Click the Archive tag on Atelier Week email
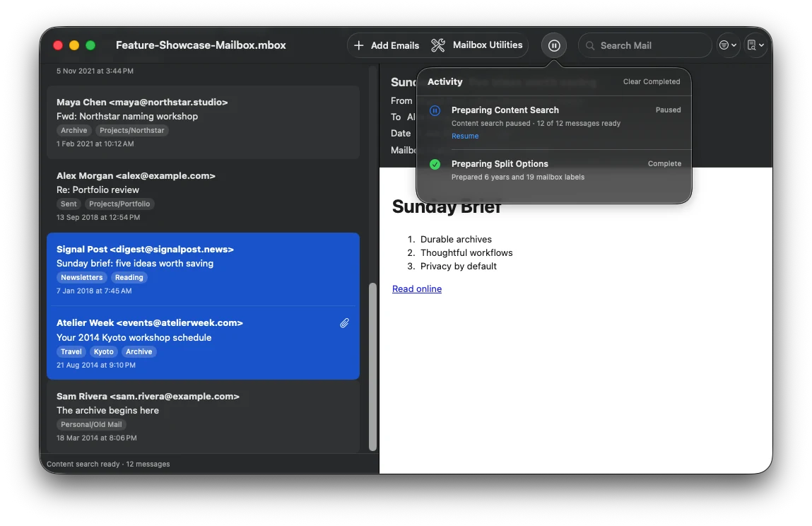The height and width of the screenshot is (526, 812). click(x=139, y=352)
